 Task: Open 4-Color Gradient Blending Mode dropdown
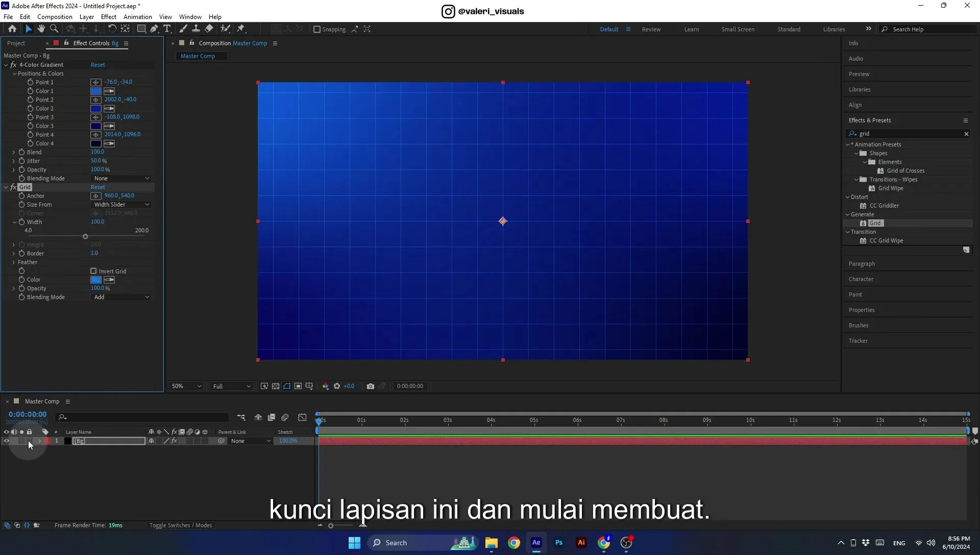point(121,179)
